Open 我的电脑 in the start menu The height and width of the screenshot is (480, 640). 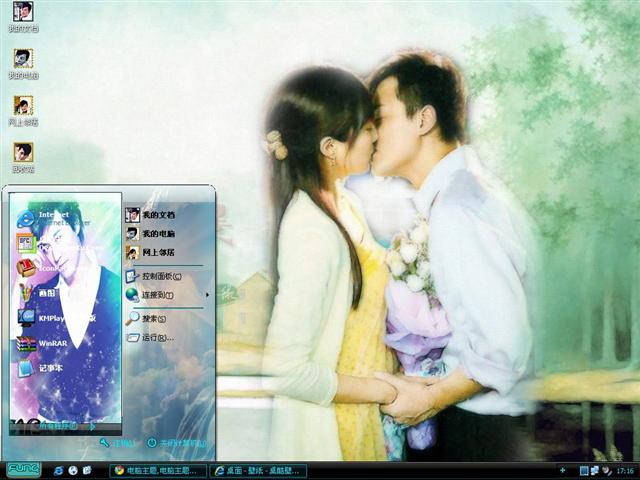(x=151, y=233)
